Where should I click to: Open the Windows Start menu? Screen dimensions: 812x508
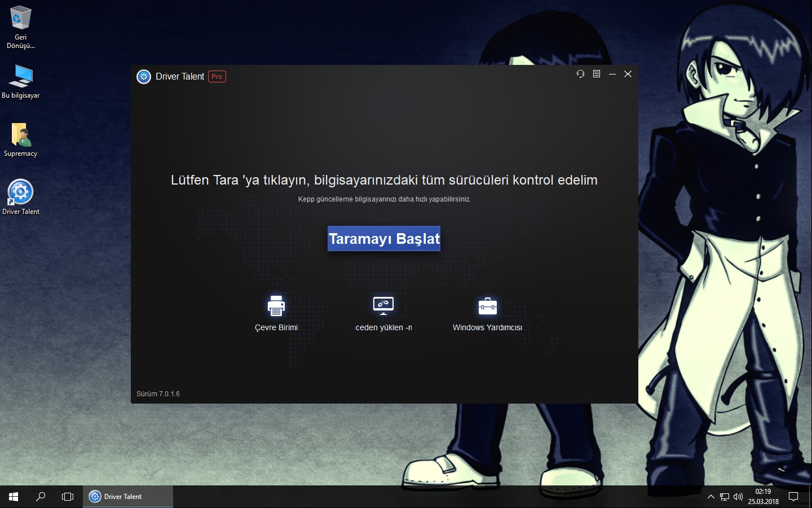point(14,497)
